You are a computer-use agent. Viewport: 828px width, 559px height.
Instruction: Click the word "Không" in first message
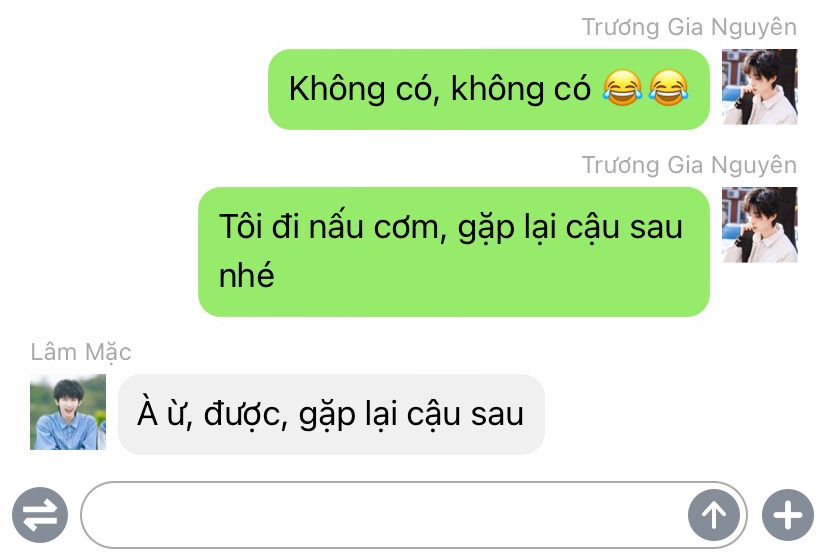[x=337, y=89]
